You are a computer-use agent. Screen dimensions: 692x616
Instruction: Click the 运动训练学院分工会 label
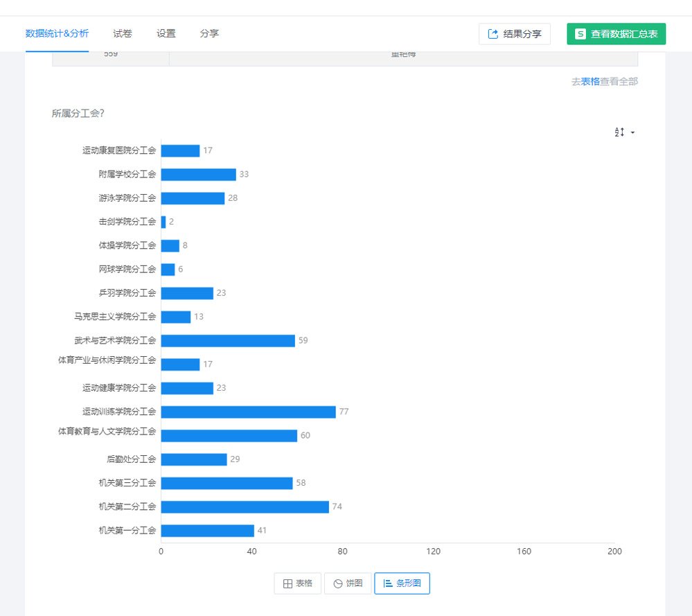pyautogui.click(x=119, y=412)
